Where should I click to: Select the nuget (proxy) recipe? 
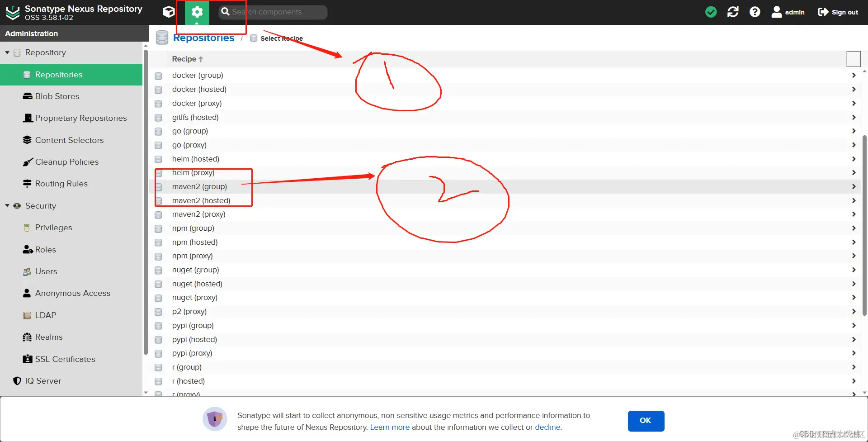point(195,297)
